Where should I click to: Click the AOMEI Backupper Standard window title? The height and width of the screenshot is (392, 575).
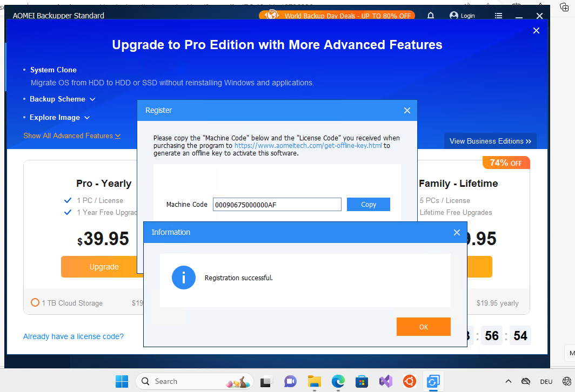[58, 15]
